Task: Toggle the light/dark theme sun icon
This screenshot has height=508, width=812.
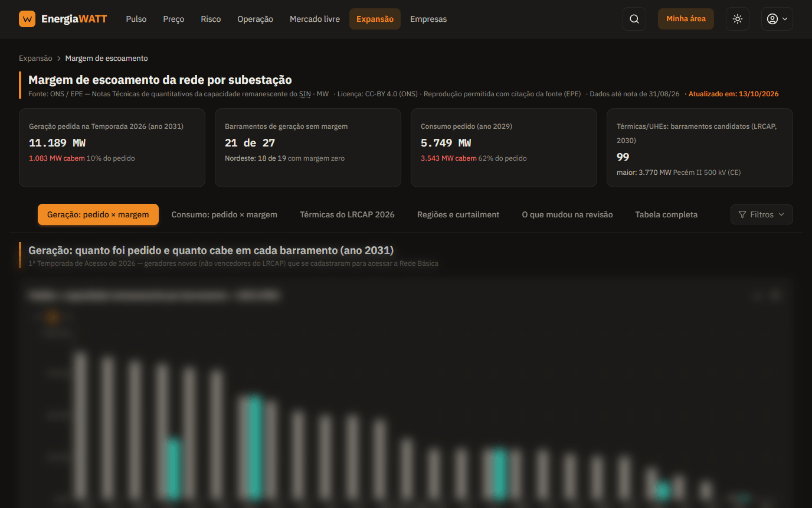Action: click(738, 19)
